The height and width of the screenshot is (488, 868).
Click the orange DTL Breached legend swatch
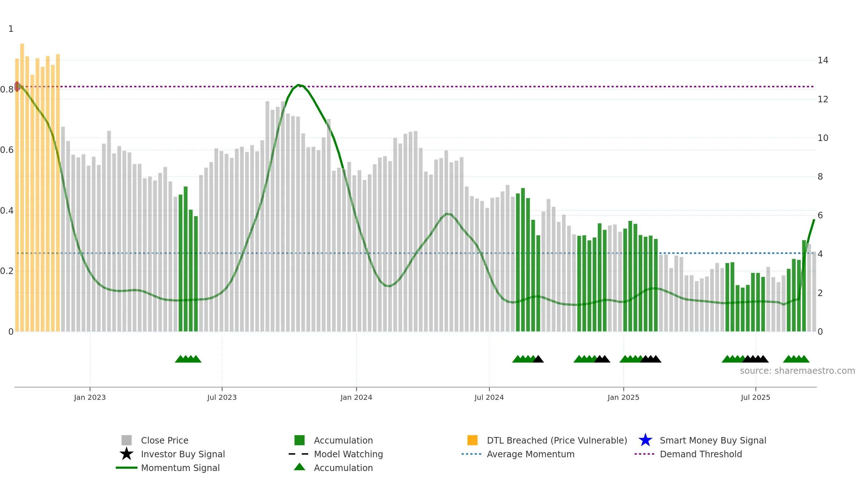click(472, 440)
